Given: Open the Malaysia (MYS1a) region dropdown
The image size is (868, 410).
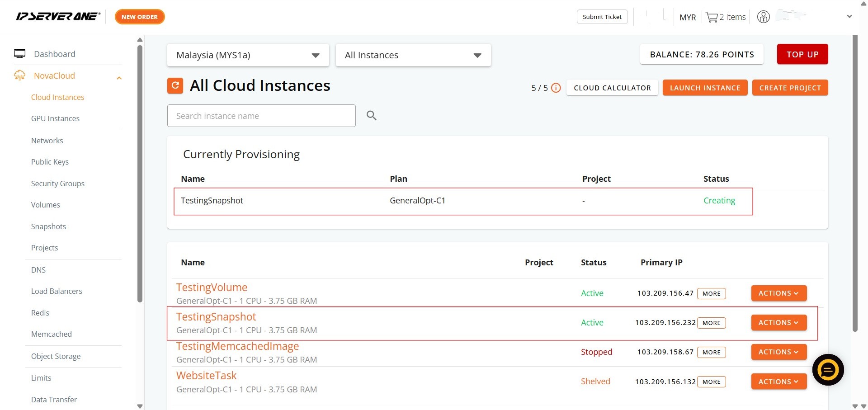Looking at the screenshot, I should coord(248,55).
